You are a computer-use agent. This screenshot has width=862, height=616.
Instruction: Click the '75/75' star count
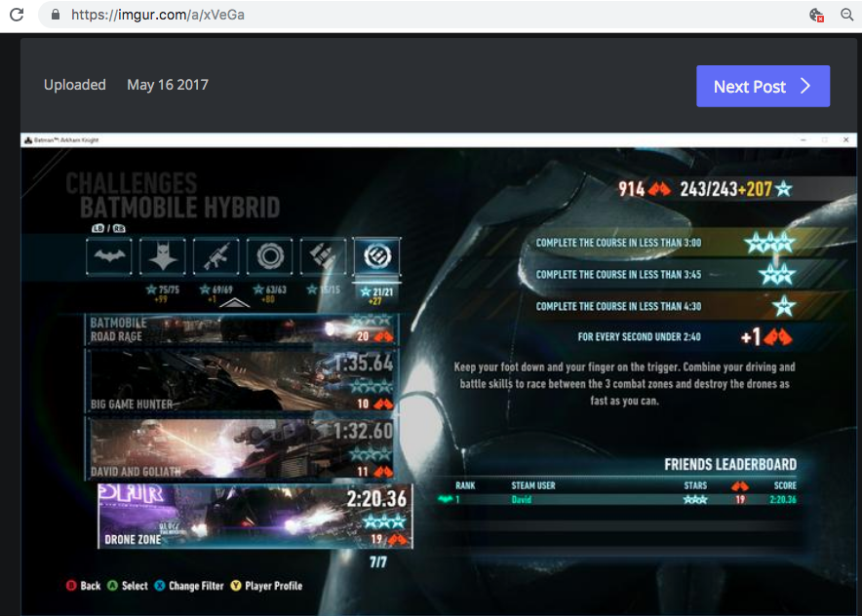(x=169, y=289)
